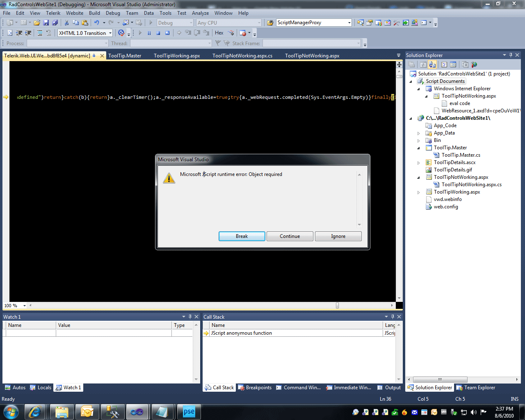525x420 pixels.
Task: Click the Break button in the error dialog
Action: coord(242,236)
